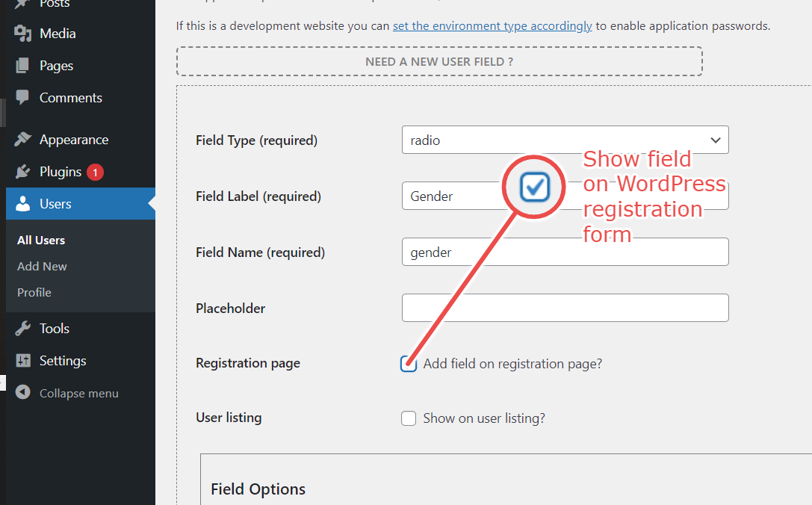
Task: Enable the Add field on registration page checkbox
Action: [409, 364]
